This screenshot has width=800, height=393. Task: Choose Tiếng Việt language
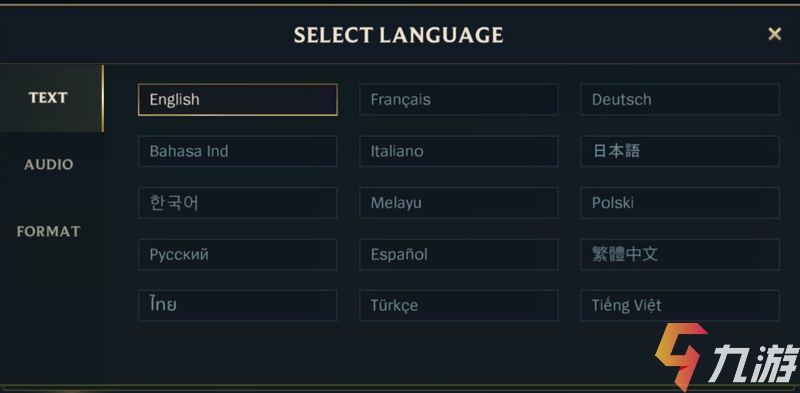(680, 305)
